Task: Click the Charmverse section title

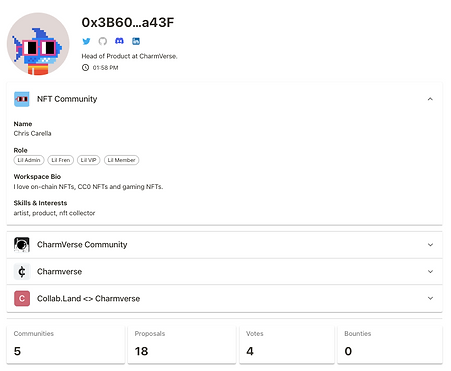Action: (x=59, y=271)
